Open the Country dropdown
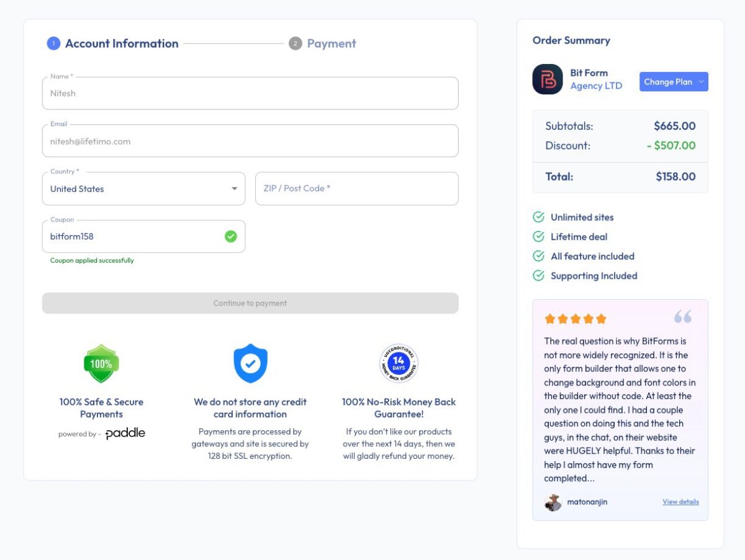Image resolution: width=745 pixels, height=560 pixels. (x=143, y=189)
